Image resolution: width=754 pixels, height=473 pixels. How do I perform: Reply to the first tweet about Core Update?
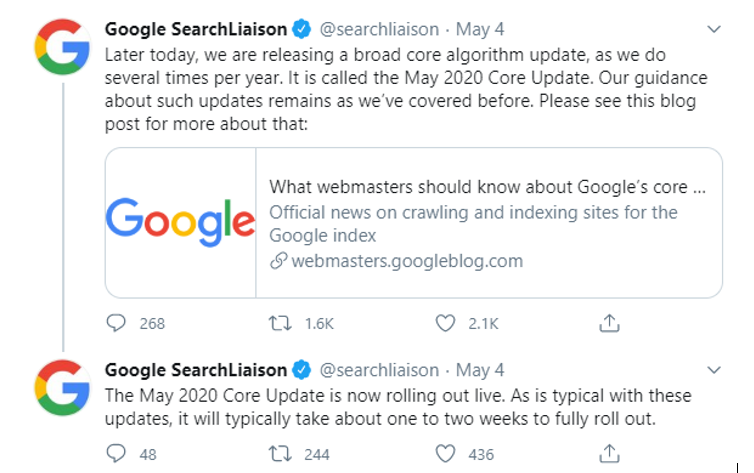(x=117, y=323)
